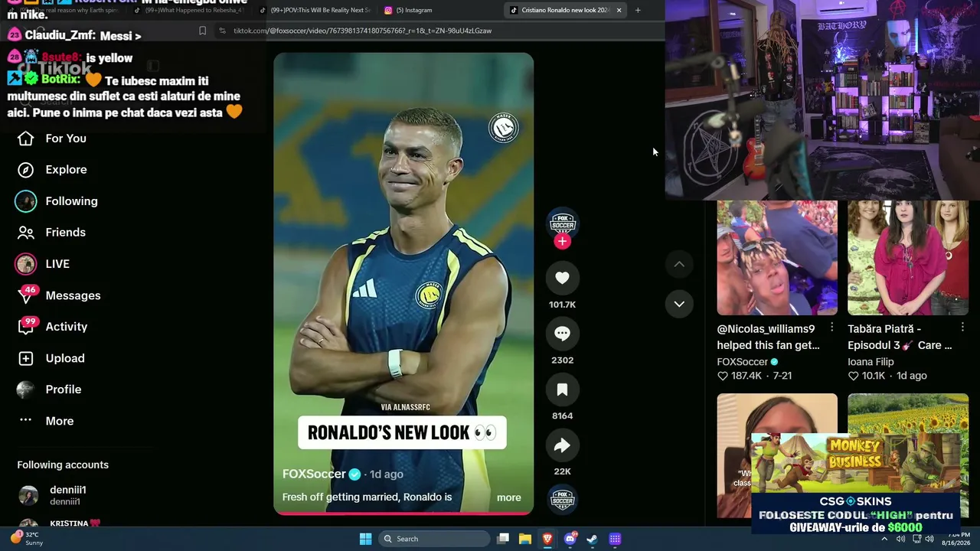Open TikTok LIVE from sidebar
980x551 pixels.
click(x=43, y=264)
